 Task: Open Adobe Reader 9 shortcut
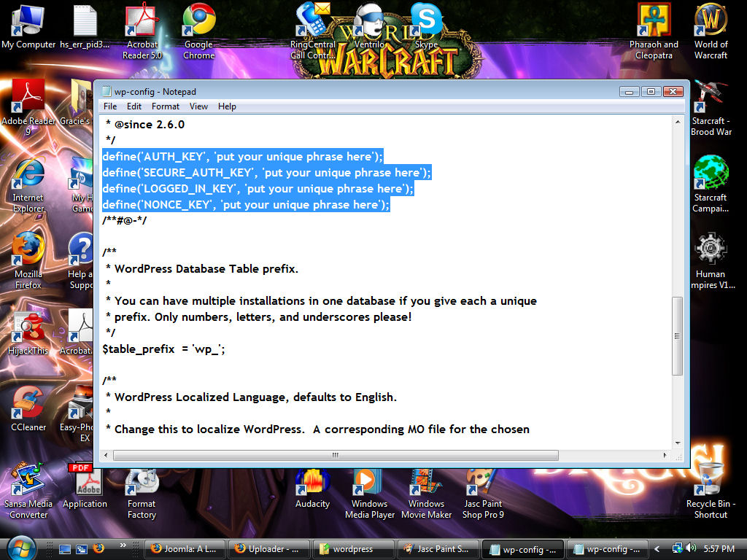coord(28,108)
